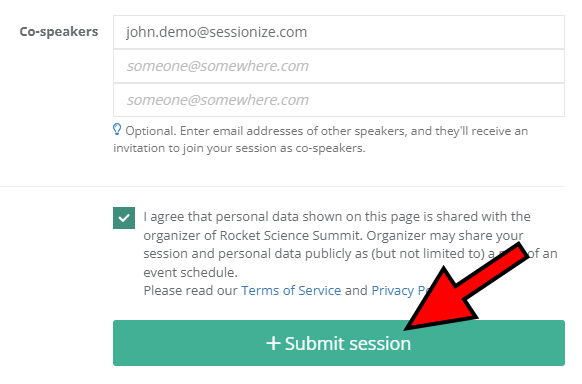Click the 'Rocket Science Summit' organizer text
This screenshot has height=384, width=582.
coord(290,235)
